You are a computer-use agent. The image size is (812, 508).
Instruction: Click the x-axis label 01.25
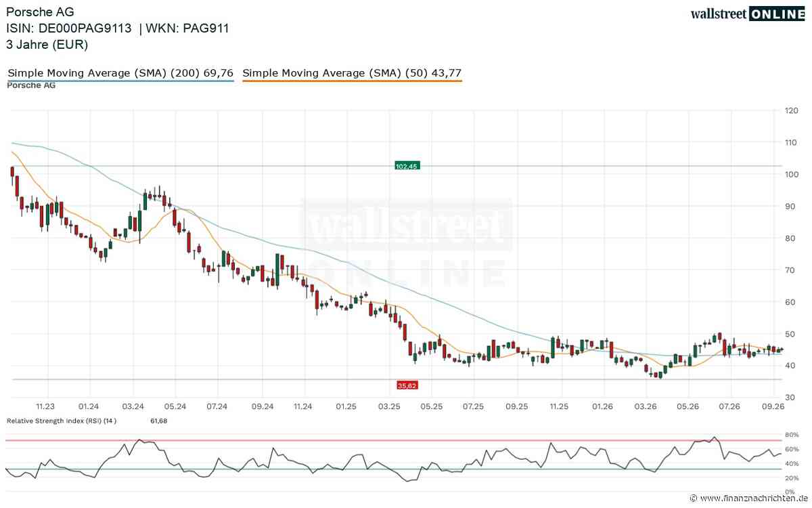[x=346, y=406]
